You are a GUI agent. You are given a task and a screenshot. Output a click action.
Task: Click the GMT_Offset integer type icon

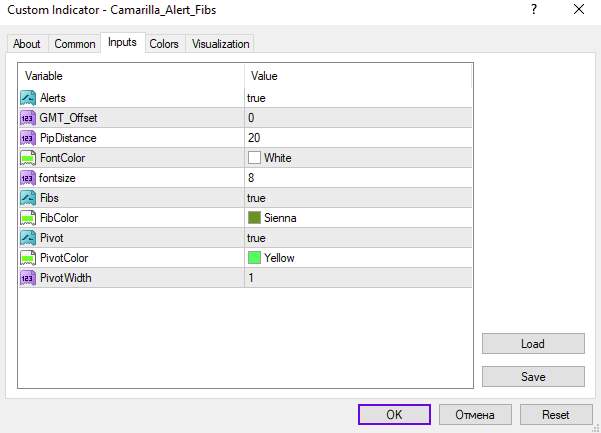(x=28, y=118)
